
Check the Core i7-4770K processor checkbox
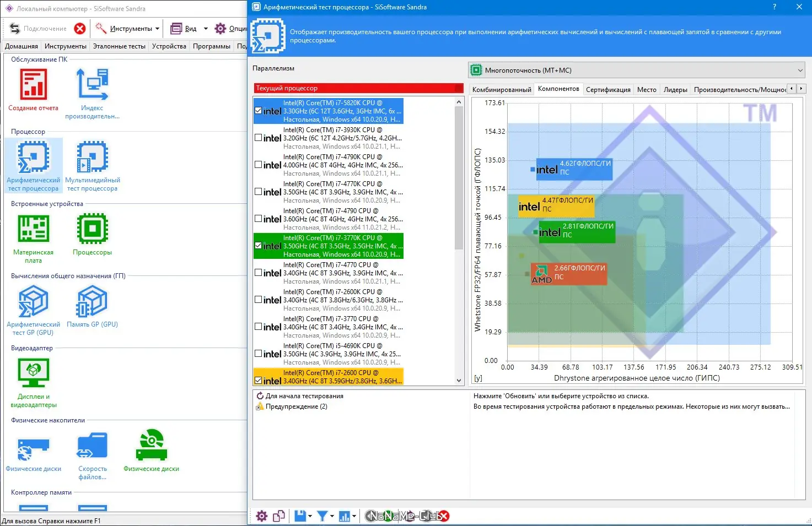pos(259,192)
